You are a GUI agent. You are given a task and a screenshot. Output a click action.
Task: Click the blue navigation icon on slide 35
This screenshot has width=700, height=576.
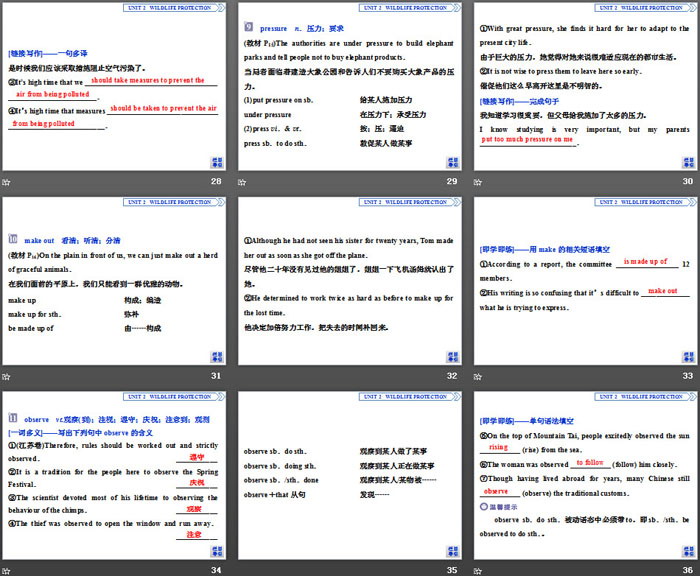(x=453, y=549)
